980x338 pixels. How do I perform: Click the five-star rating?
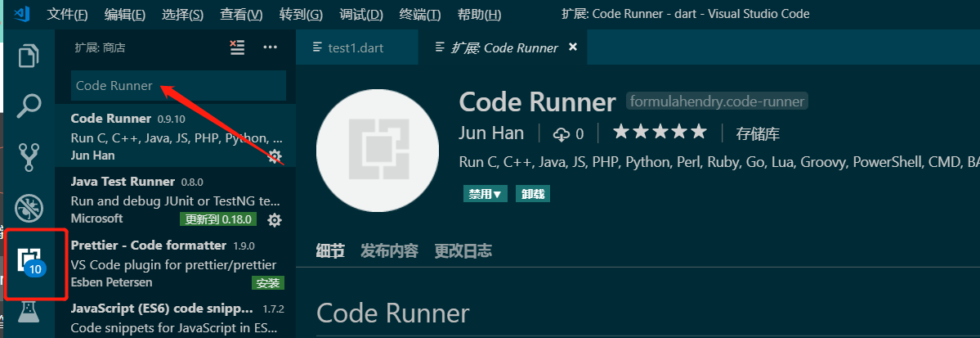(x=660, y=132)
